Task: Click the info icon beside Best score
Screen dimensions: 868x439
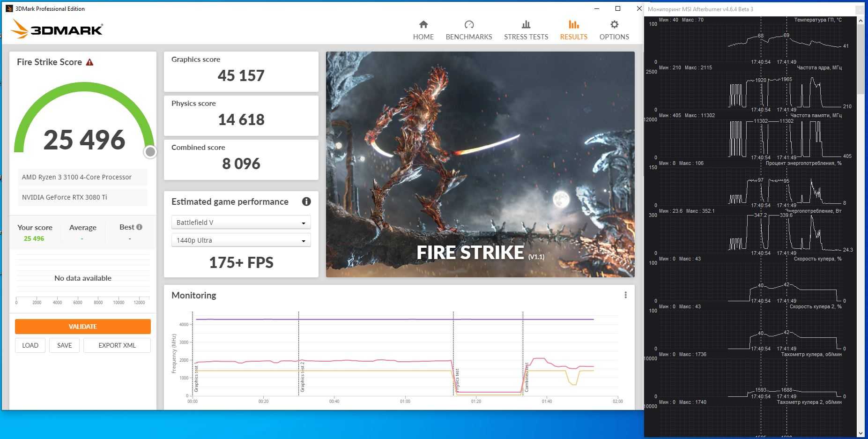Action: click(139, 227)
